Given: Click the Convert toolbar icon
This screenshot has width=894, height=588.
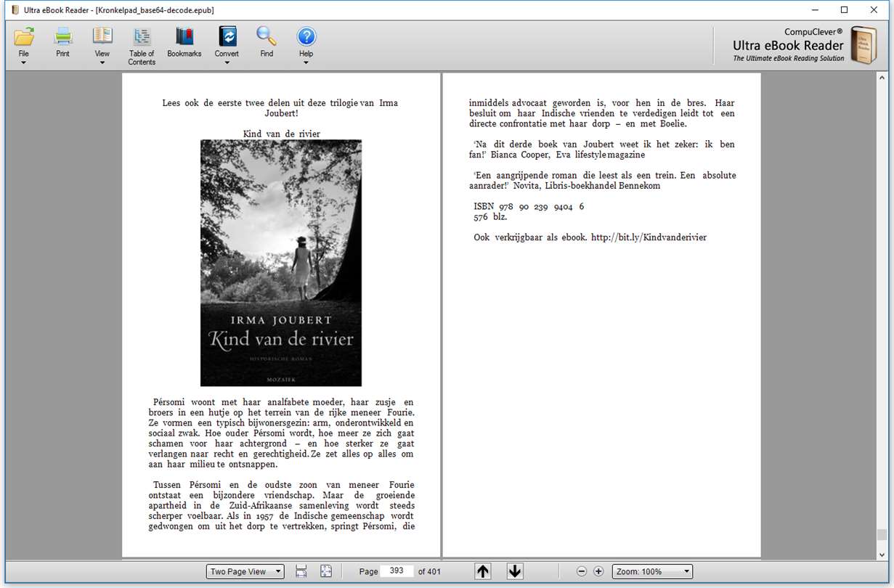Looking at the screenshot, I should pyautogui.click(x=227, y=36).
